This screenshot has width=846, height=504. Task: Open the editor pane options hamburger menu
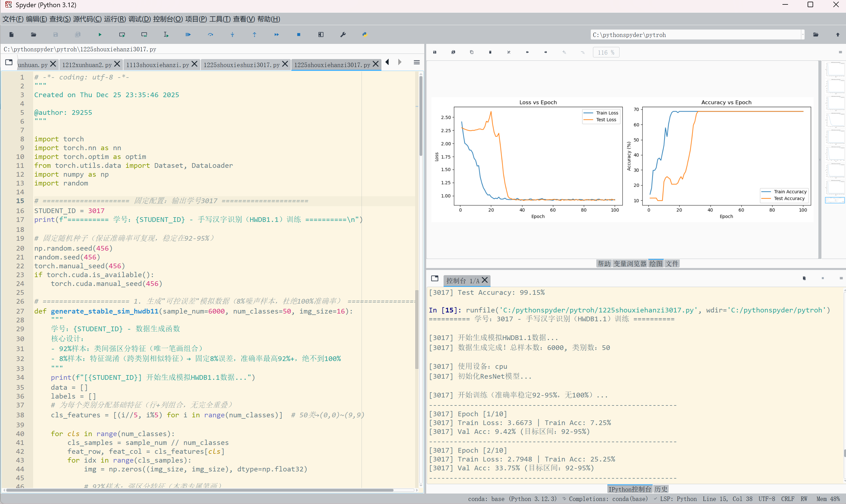pyautogui.click(x=417, y=62)
